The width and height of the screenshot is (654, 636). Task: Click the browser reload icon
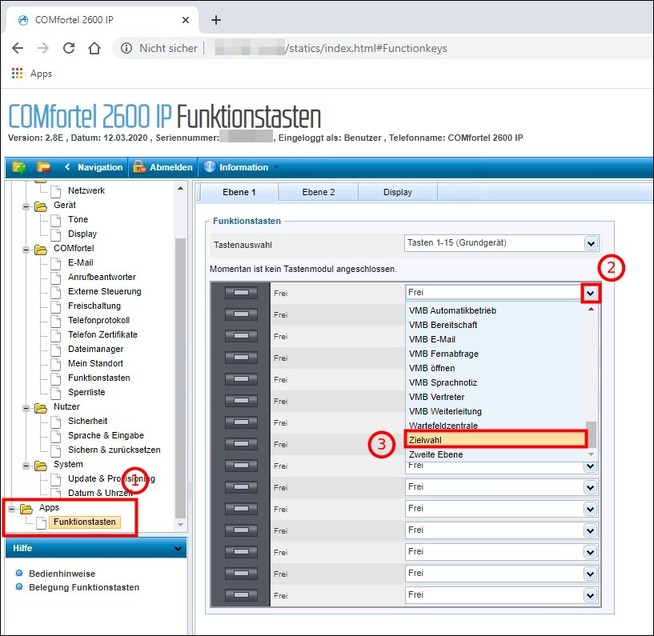[x=69, y=48]
